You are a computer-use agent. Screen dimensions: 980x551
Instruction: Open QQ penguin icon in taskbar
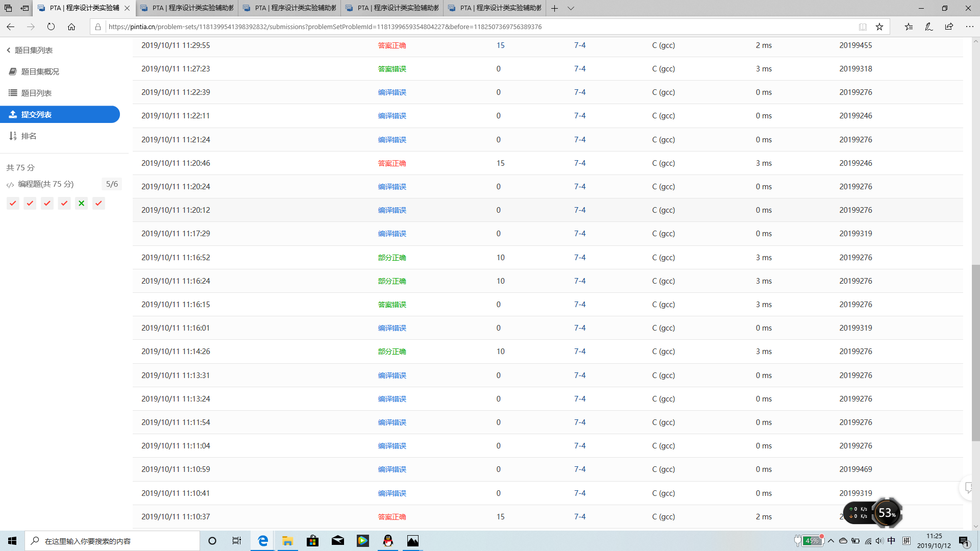(x=388, y=541)
